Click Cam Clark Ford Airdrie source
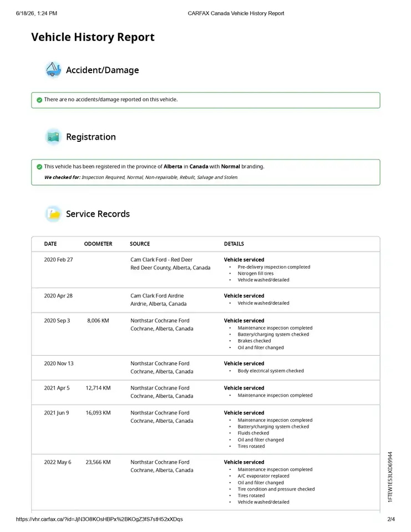The height and width of the screenshot is (532, 411). pyautogui.click(x=157, y=295)
